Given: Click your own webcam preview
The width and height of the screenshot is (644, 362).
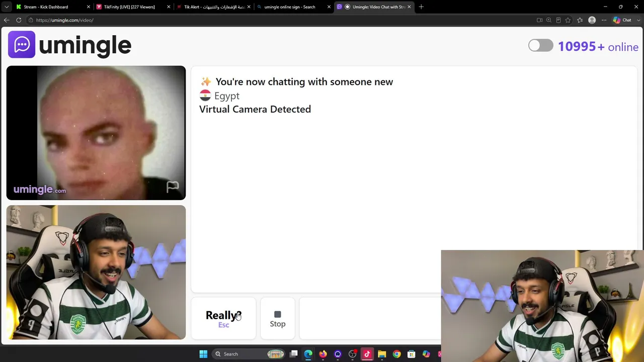Looking at the screenshot, I should [96, 273].
